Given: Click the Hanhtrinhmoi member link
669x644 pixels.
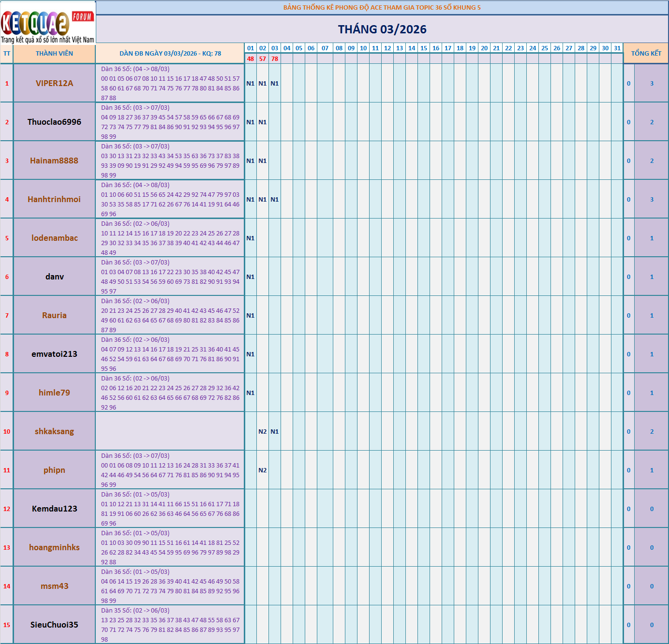Looking at the screenshot, I should point(54,199).
